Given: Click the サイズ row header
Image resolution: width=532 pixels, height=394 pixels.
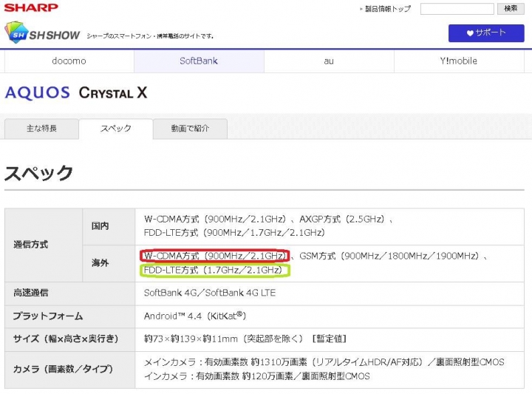Looking at the screenshot, I should [70, 339].
